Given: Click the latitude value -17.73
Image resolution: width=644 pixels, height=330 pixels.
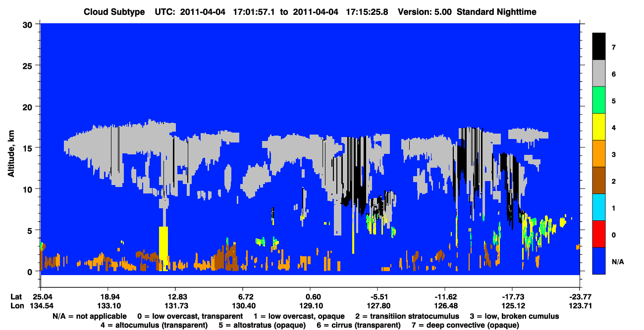Looking at the screenshot, I should (512, 297).
